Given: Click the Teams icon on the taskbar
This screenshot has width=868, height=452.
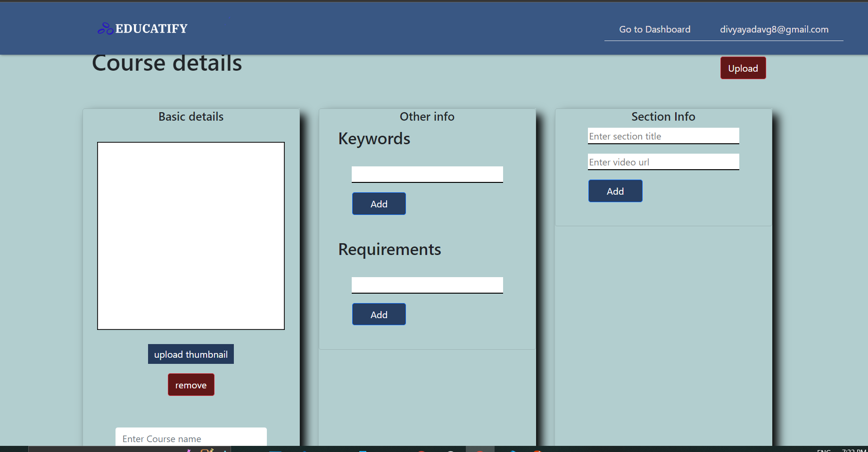Looking at the screenshot, I should [364, 451].
